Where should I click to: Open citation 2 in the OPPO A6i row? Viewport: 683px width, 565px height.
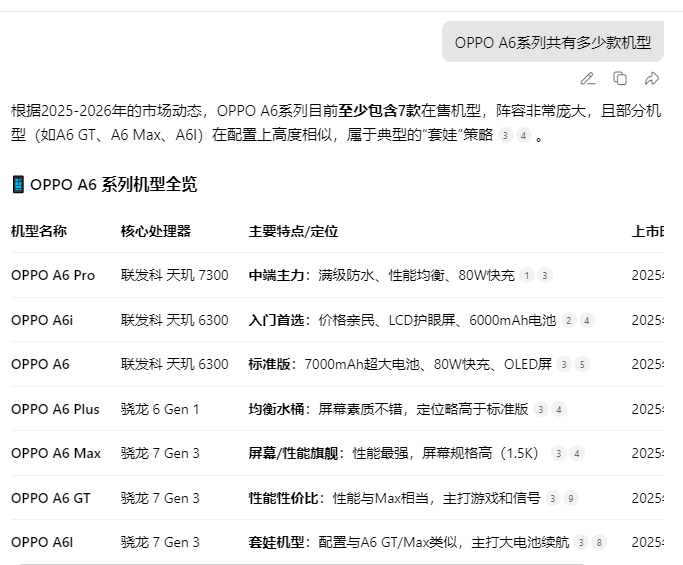(x=568, y=321)
